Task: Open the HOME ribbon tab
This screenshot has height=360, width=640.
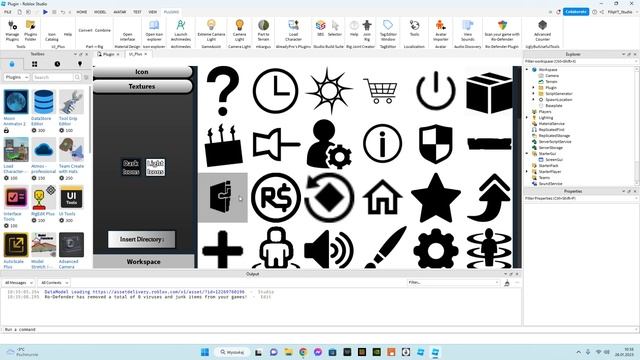Action: click(82, 12)
